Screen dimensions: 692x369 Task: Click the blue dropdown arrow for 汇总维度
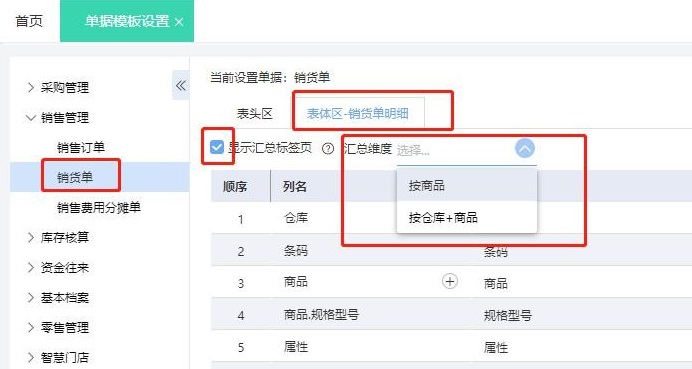click(525, 148)
